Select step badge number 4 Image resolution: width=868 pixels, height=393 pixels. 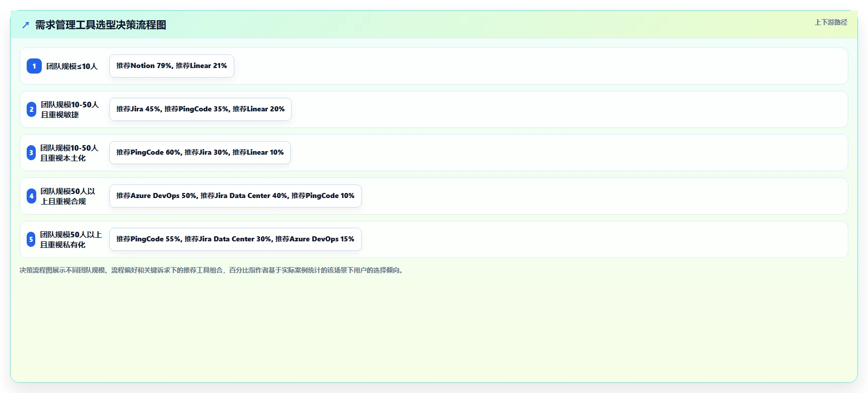pyautogui.click(x=31, y=196)
